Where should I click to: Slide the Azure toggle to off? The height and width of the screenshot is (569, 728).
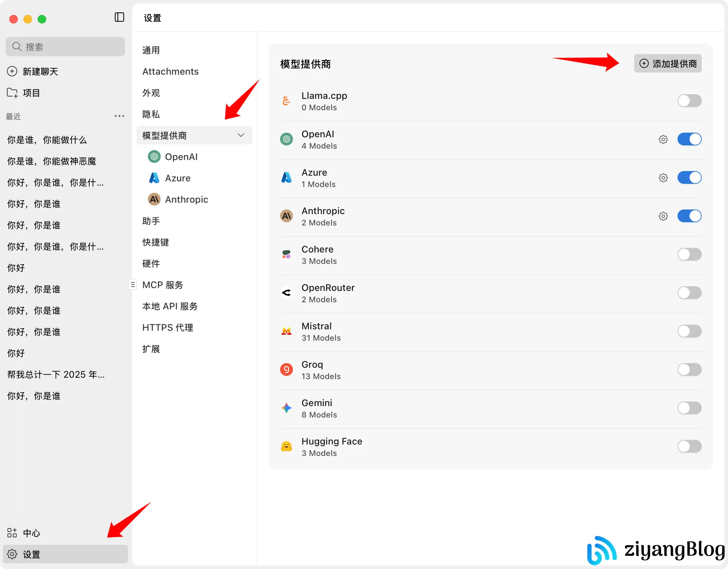[689, 177]
